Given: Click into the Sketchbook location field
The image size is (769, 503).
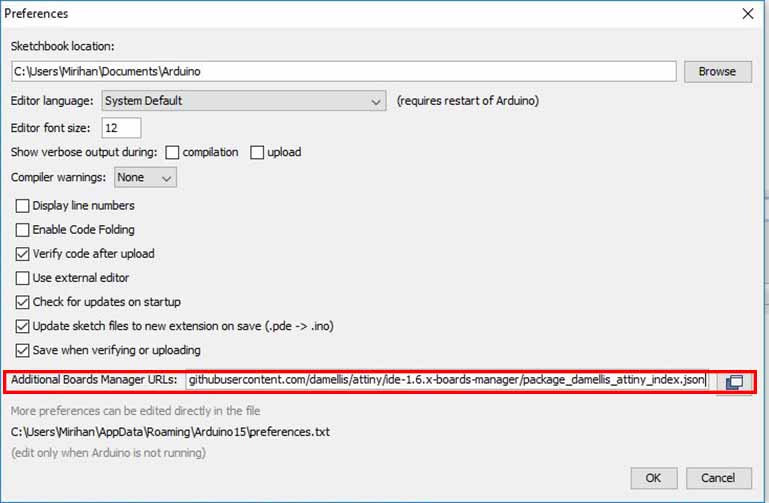Looking at the screenshot, I should (x=344, y=72).
